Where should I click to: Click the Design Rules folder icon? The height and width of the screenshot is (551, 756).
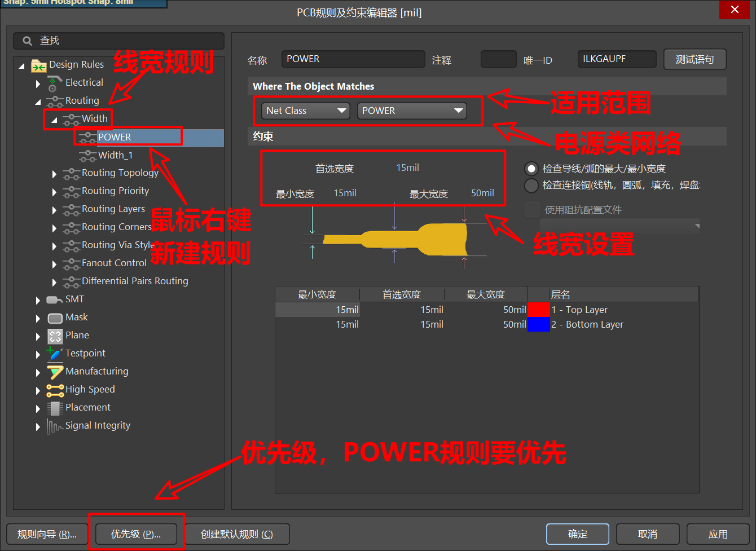point(38,65)
